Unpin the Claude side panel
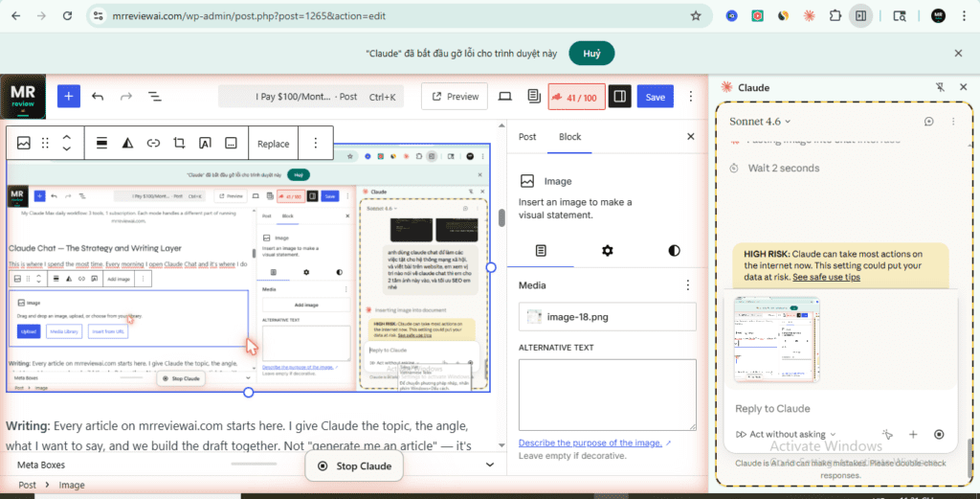The height and width of the screenshot is (499, 980). pos(940,87)
